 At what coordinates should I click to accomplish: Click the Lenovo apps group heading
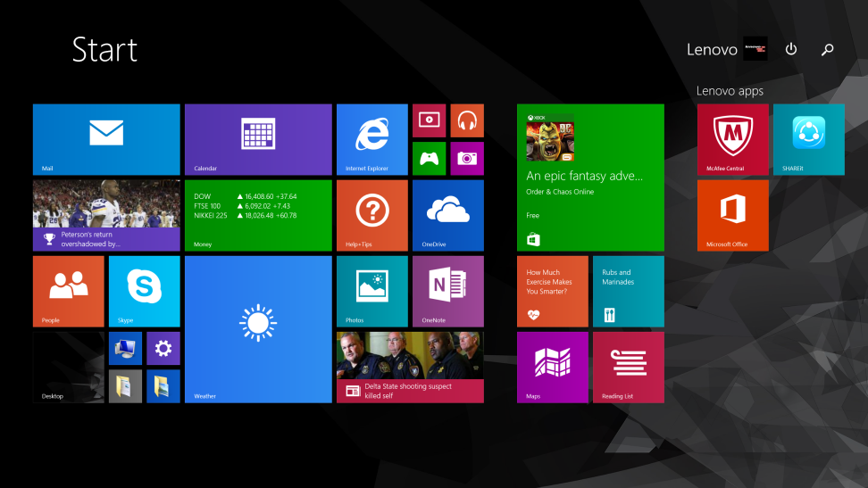730,91
